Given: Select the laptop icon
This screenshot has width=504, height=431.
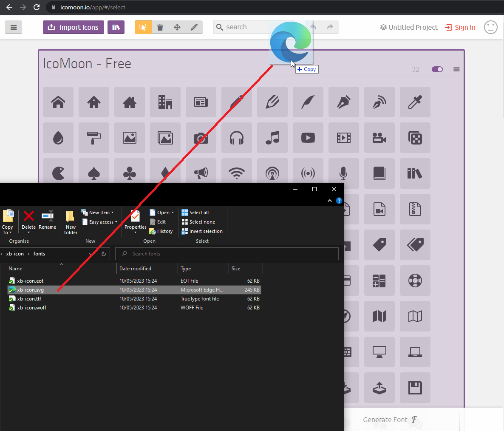Looking at the screenshot, I should [x=415, y=352].
